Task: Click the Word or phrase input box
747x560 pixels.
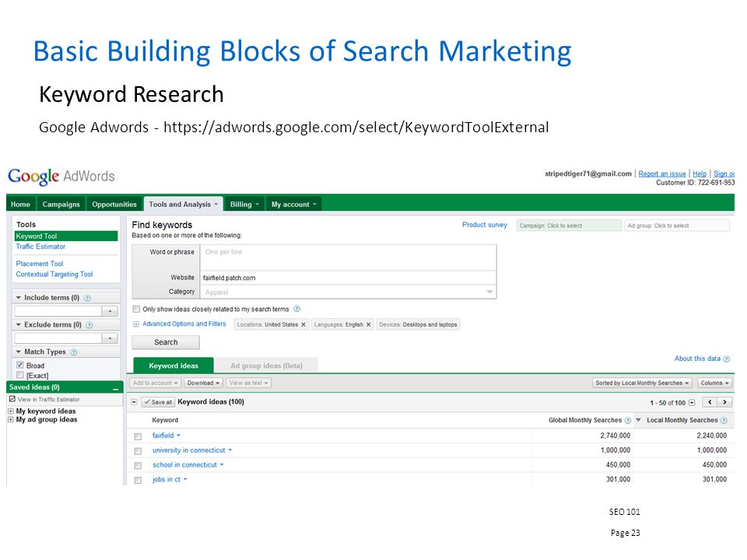Action: tap(349, 258)
